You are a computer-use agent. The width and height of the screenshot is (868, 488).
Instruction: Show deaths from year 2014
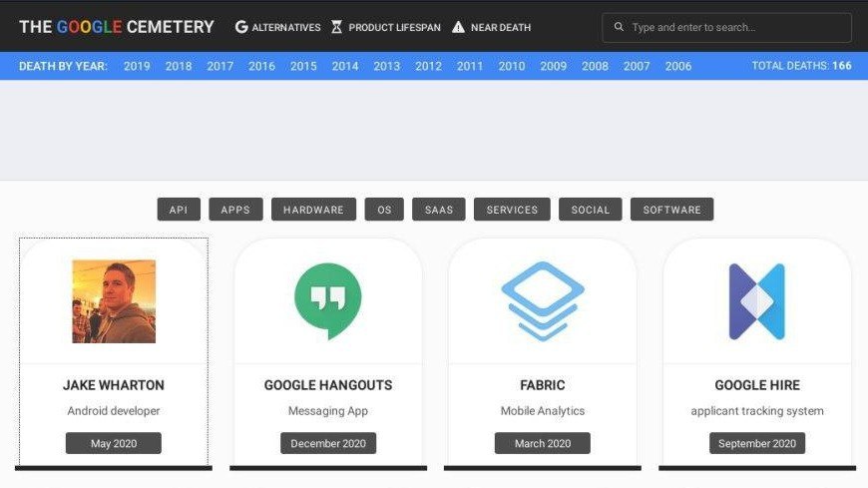345,66
